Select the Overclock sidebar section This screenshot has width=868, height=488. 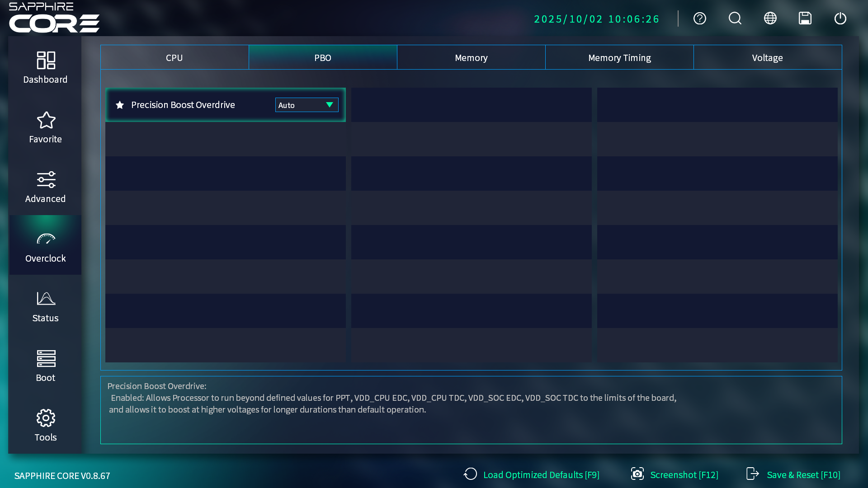(45, 246)
